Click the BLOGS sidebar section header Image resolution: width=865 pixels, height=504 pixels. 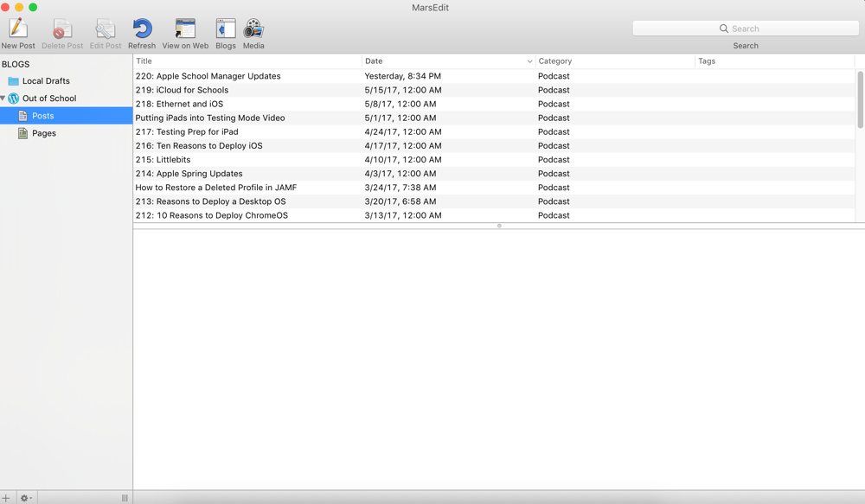pyautogui.click(x=16, y=64)
